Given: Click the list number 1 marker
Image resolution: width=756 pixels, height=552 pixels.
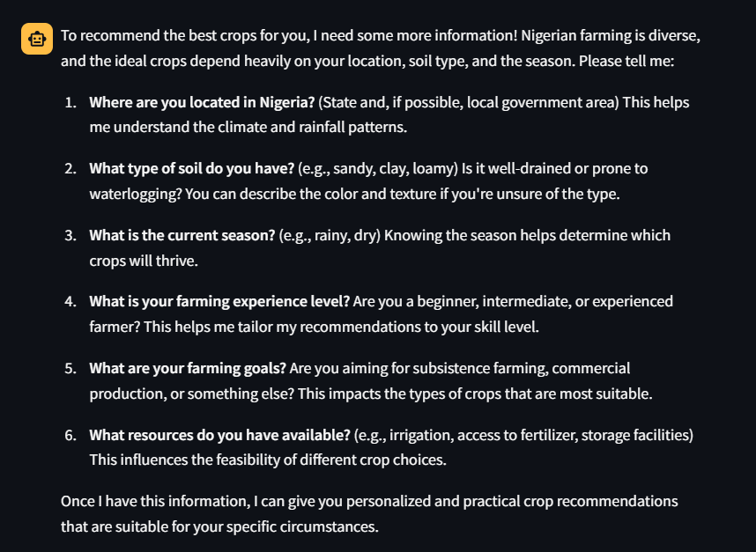Looking at the screenshot, I should pyautogui.click(x=70, y=102).
